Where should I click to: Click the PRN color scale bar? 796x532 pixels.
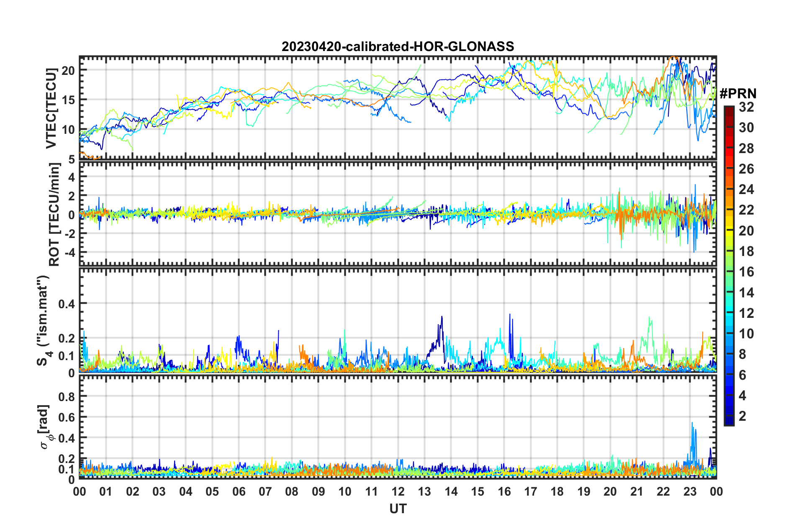[729, 266]
